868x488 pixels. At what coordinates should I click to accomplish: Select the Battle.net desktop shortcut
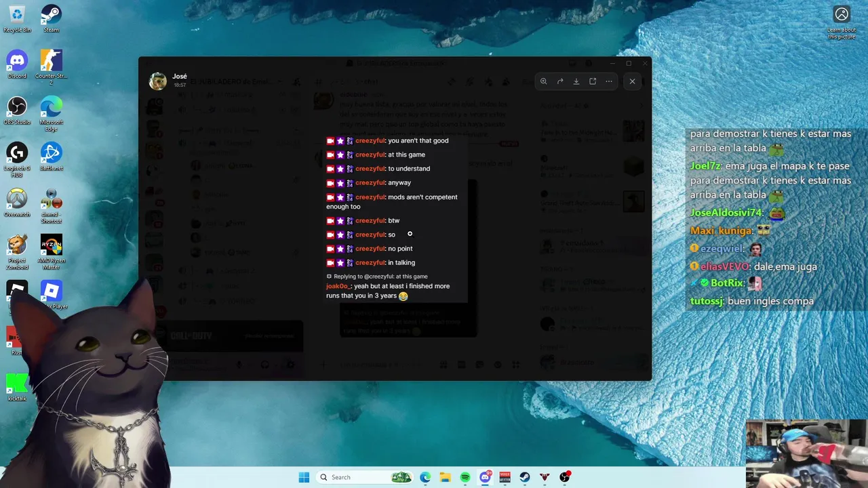click(x=51, y=157)
